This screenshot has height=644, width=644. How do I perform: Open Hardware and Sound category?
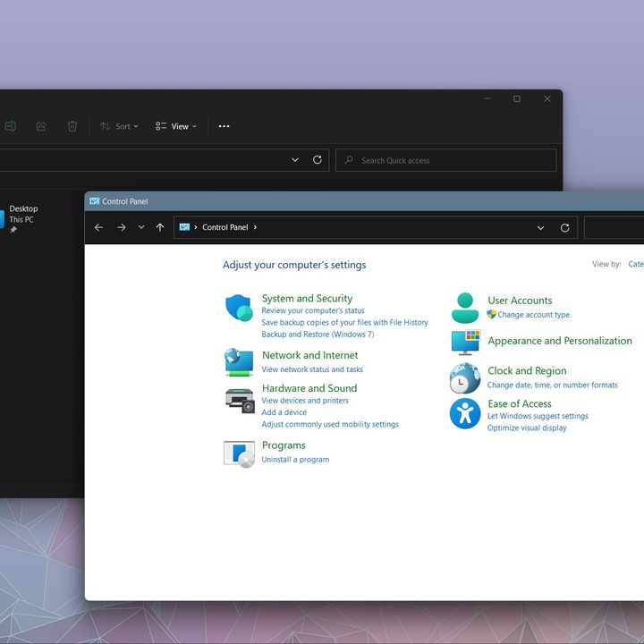click(309, 388)
